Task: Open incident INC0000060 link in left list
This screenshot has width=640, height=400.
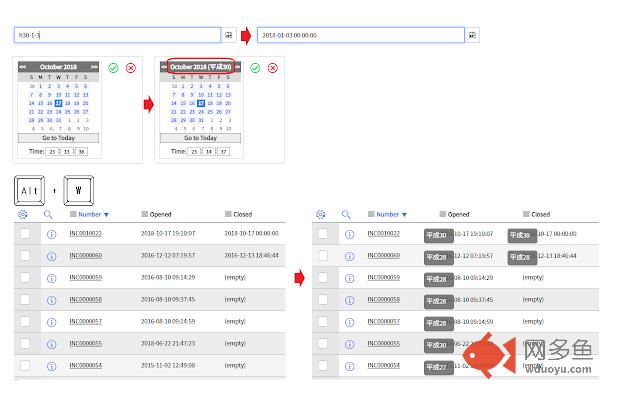Action: (85, 256)
